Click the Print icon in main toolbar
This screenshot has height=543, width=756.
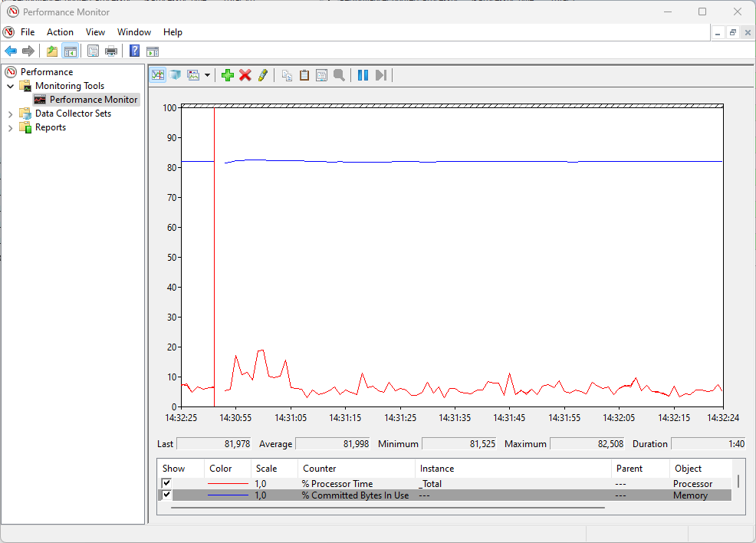coord(111,51)
